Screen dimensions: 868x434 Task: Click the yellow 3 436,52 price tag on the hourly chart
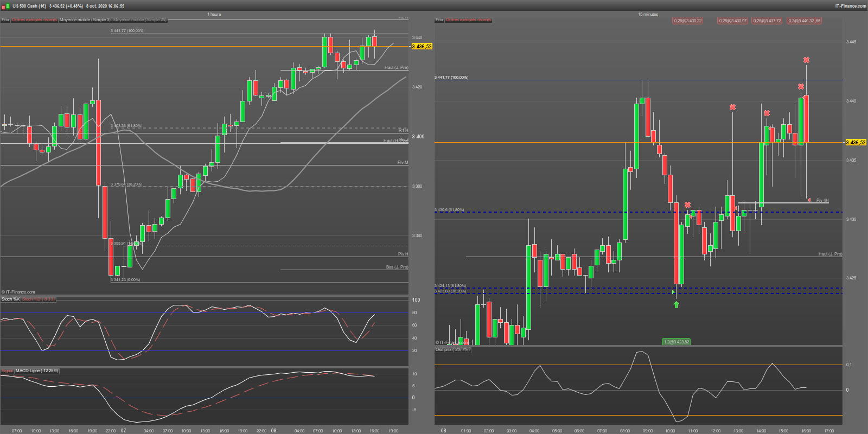[422, 47]
